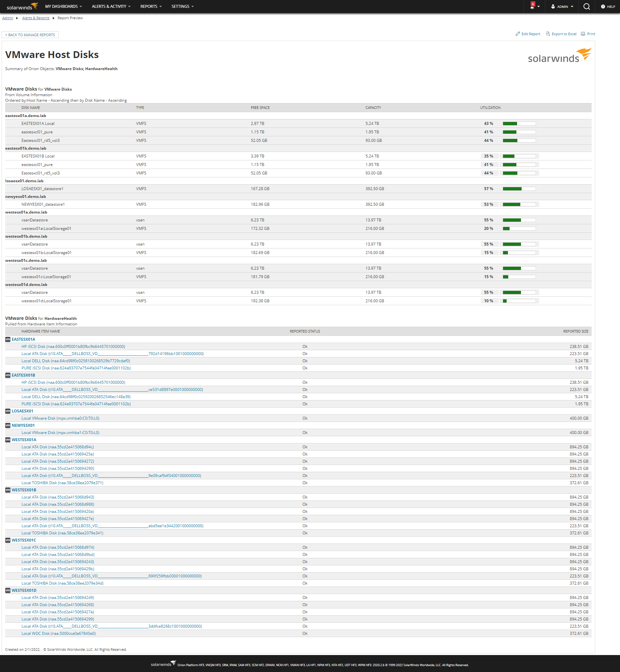The width and height of the screenshot is (620, 672).
Task: Open Local ATA Disk naa.55cd2e415068d94c
Action: click(58, 447)
